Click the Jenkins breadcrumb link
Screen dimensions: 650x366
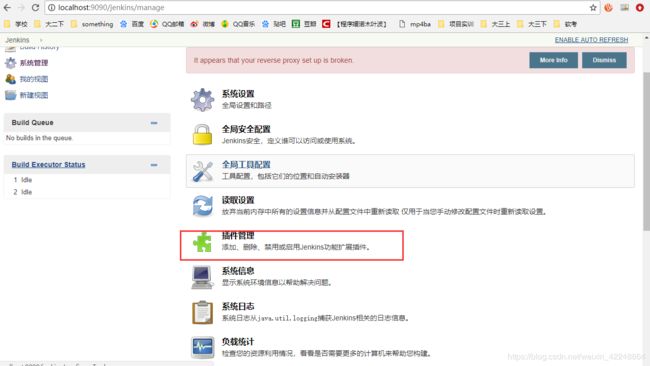click(17, 40)
